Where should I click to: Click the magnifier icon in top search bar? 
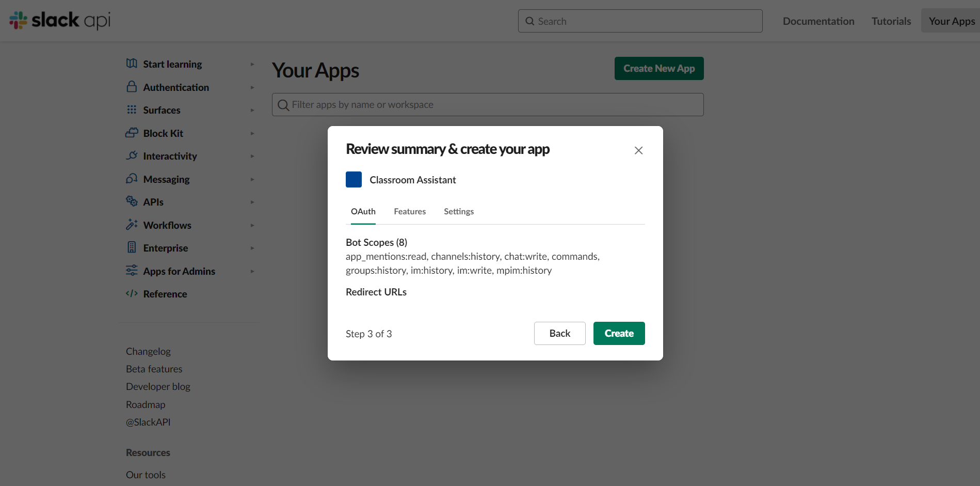coord(529,21)
